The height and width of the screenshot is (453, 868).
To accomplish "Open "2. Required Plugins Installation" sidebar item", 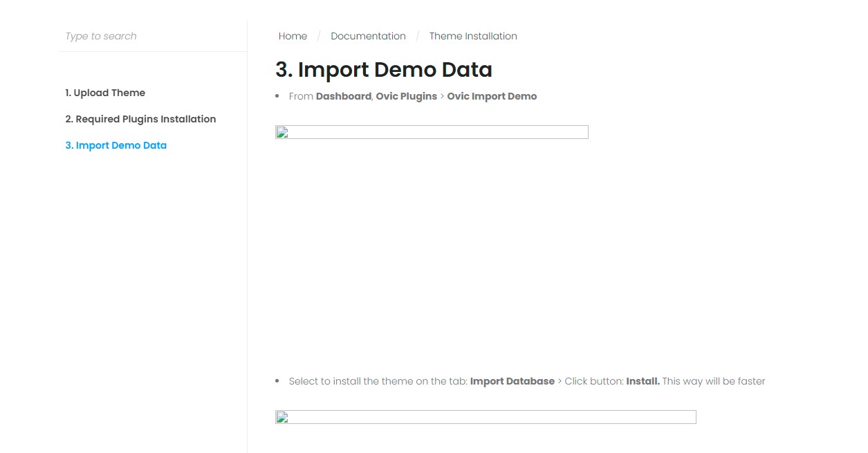I will tap(140, 119).
